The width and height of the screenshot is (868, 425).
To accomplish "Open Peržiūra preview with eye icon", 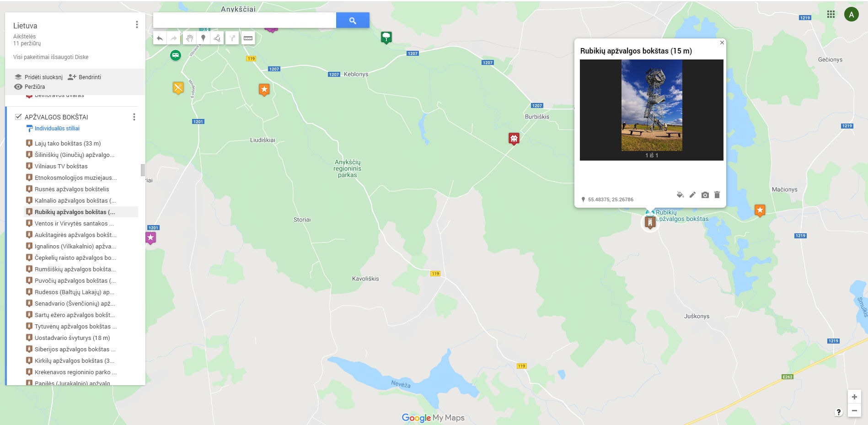I will pos(30,86).
